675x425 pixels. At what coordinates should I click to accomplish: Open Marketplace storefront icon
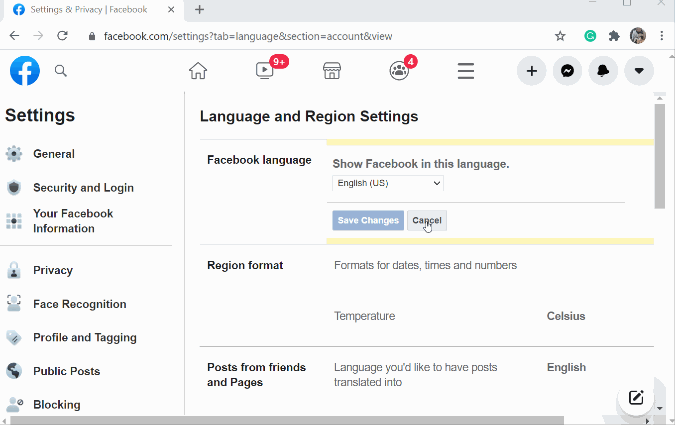point(332,71)
